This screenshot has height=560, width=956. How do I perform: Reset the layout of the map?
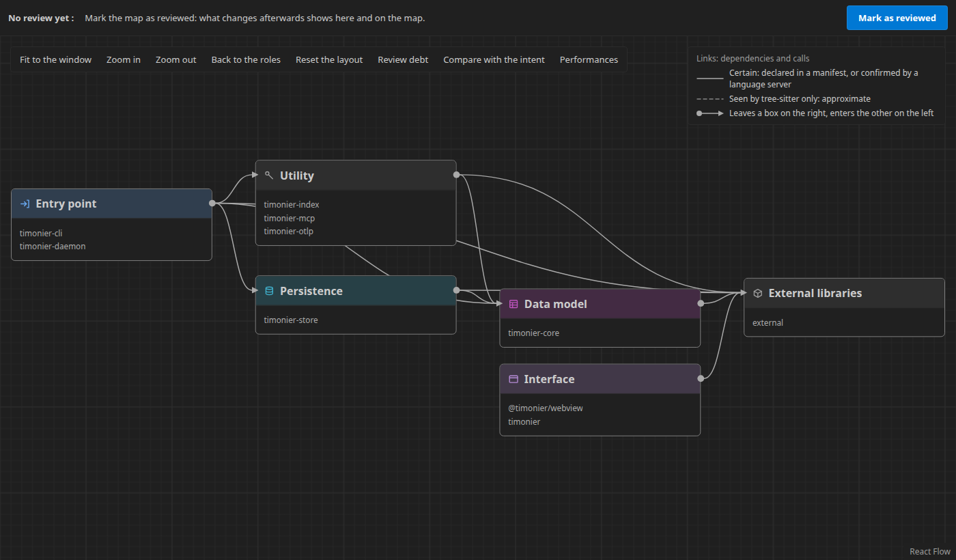click(x=329, y=59)
